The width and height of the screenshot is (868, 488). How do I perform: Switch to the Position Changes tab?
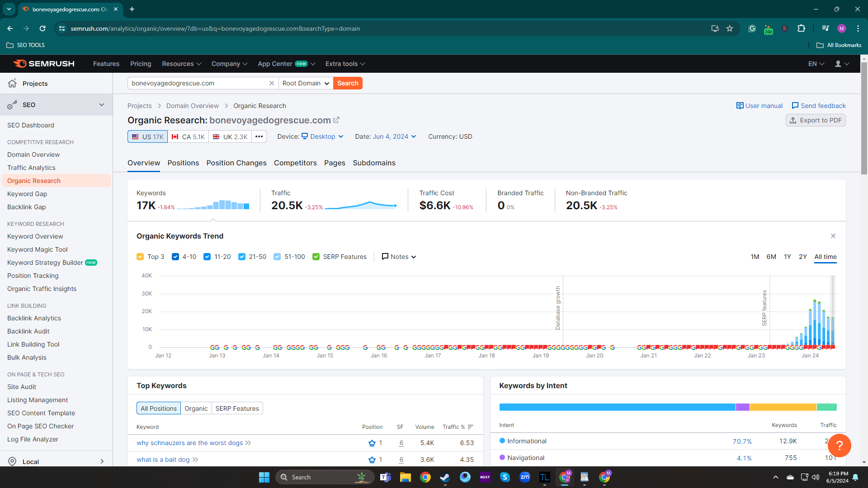[236, 163]
